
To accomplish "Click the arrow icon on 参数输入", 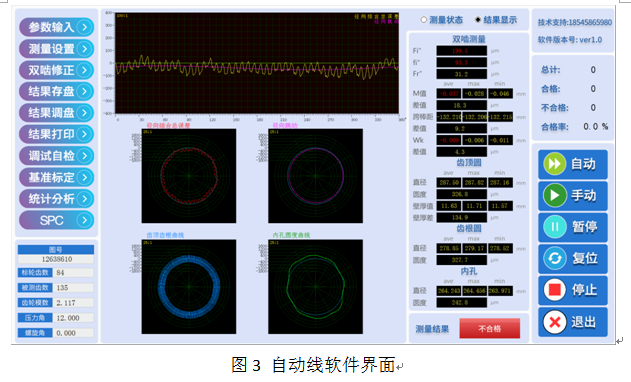I will coord(84,27).
